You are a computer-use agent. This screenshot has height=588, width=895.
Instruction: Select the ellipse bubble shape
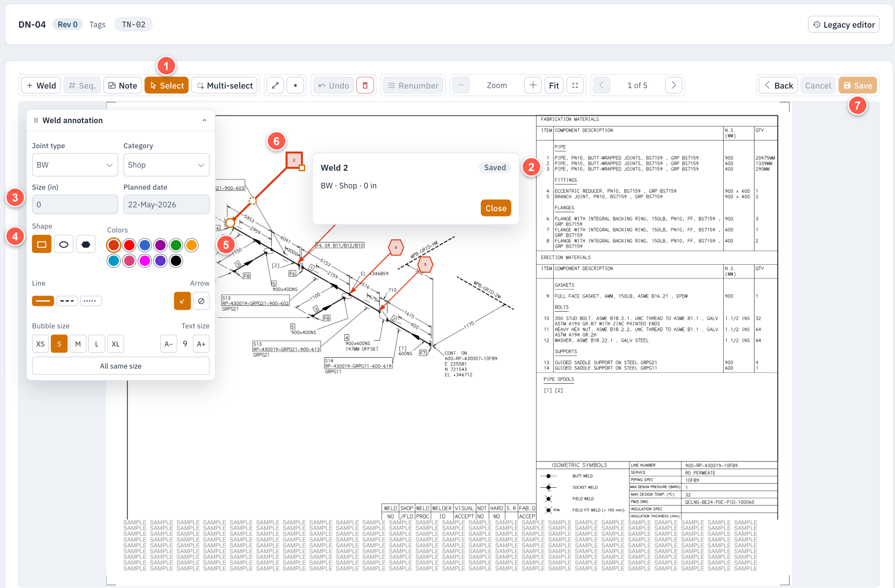tap(64, 245)
